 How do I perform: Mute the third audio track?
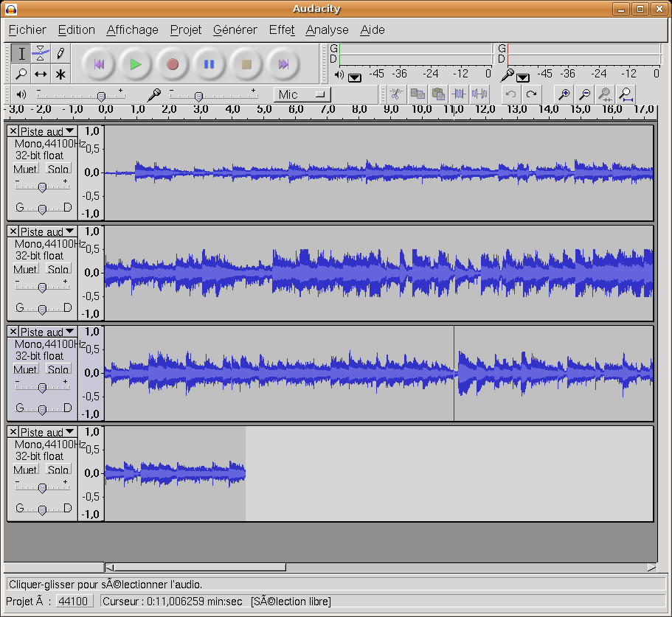[x=26, y=369]
